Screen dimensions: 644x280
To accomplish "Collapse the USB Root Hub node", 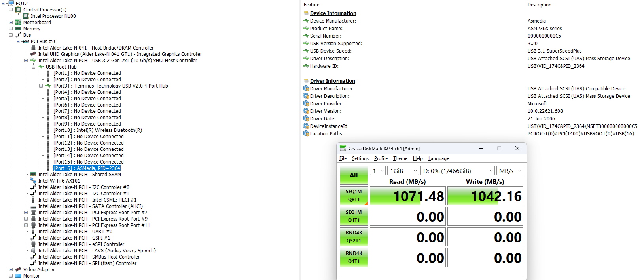I will (x=34, y=67).
